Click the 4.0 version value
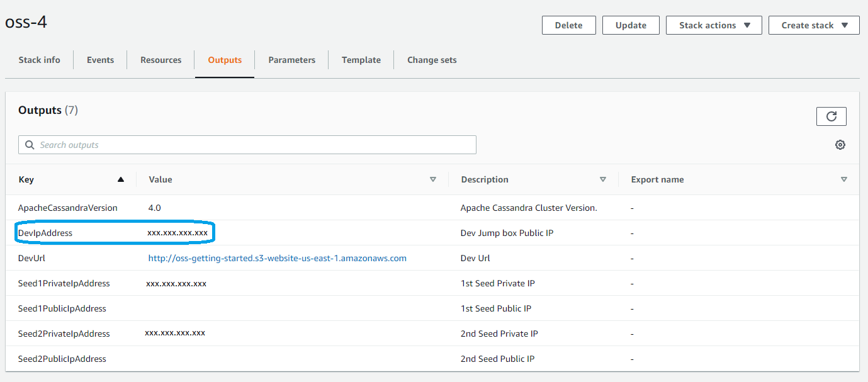868x382 pixels. (155, 208)
